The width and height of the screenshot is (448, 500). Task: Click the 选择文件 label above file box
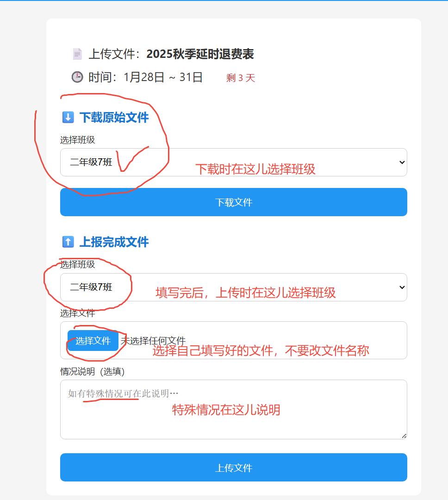77,313
